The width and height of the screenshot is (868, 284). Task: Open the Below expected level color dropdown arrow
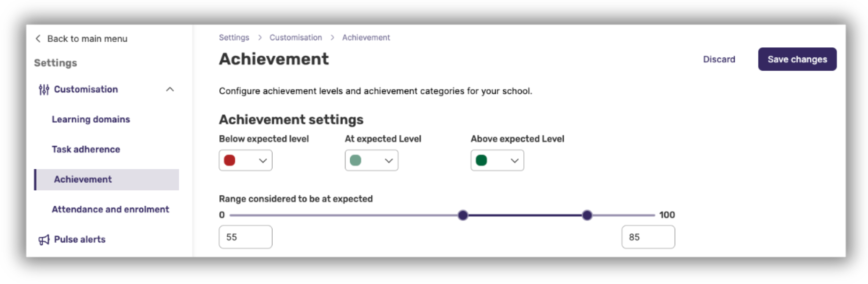tap(262, 160)
